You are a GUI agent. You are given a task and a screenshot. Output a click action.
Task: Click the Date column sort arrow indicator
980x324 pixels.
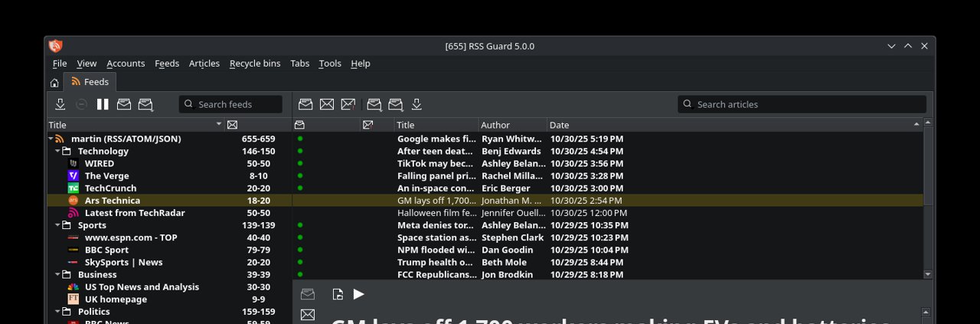[x=916, y=124]
